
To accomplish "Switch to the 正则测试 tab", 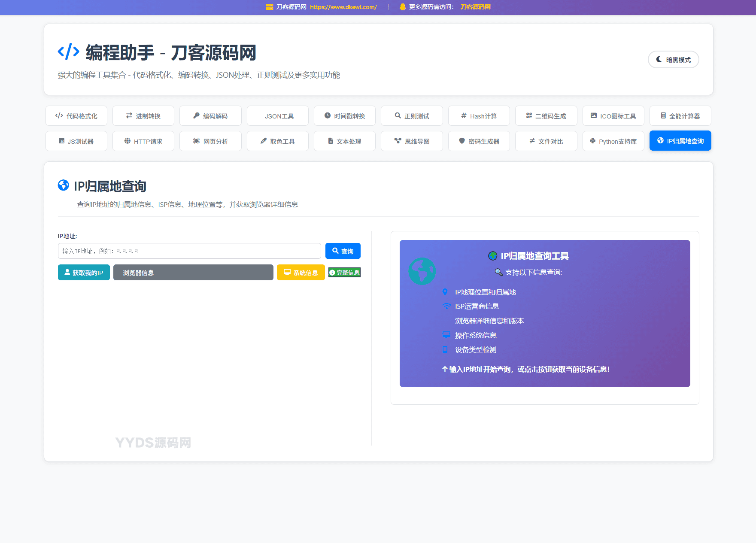I will pyautogui.click(x=412, y=116).
